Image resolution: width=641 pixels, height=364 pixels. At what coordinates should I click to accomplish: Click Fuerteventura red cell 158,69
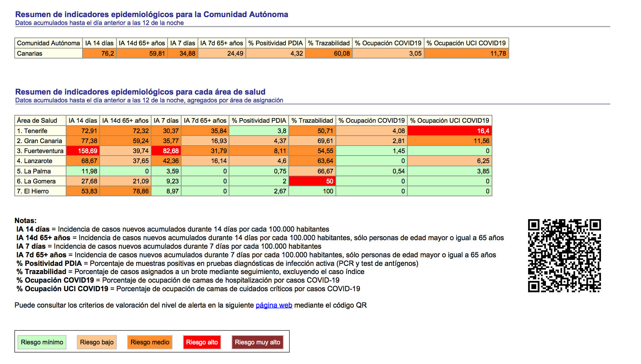coord(83,151)
